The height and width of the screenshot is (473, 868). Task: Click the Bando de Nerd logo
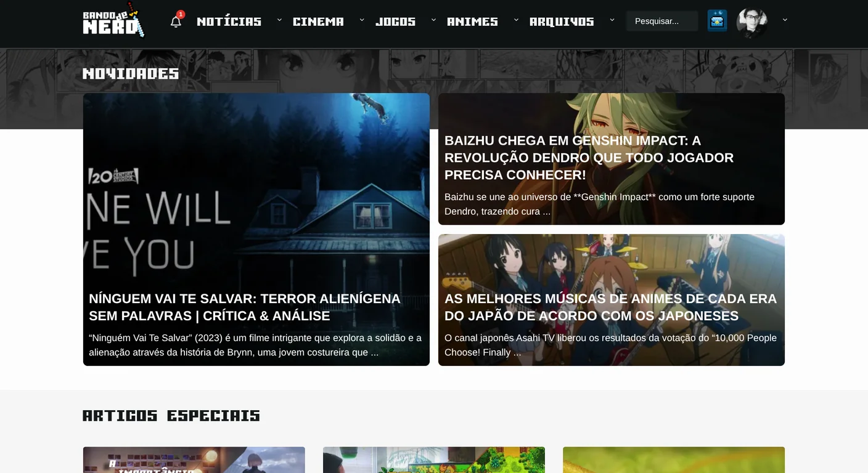click(114, 21)
